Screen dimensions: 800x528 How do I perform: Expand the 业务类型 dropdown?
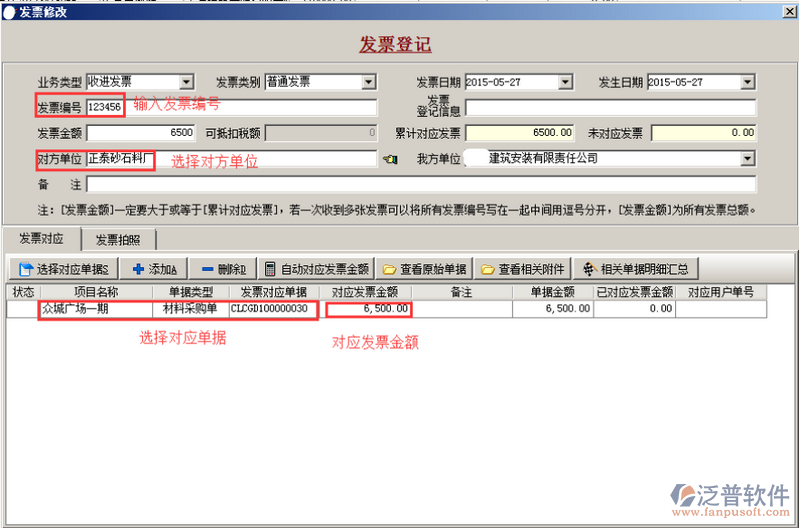point(186,82)
